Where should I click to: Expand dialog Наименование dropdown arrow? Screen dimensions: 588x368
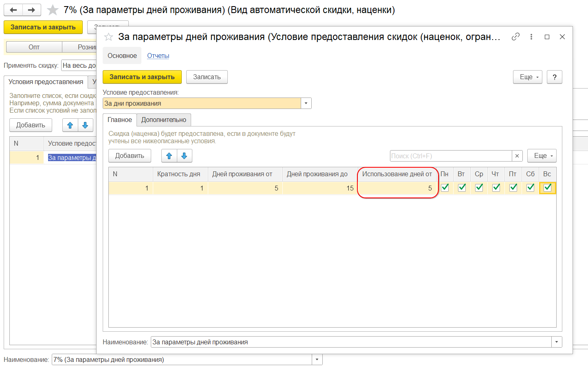pos(557,342)
